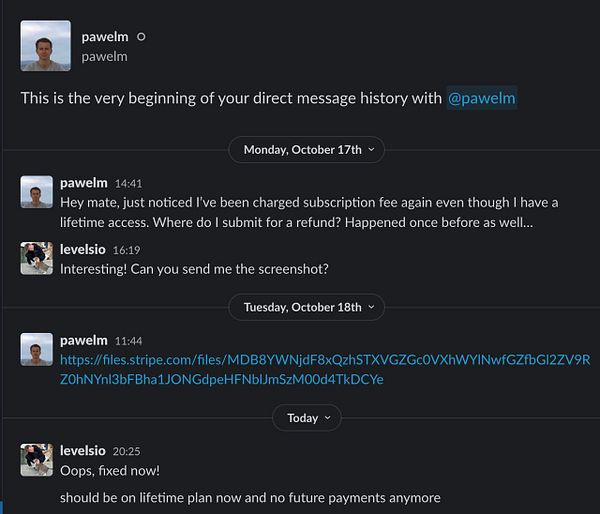Image resolution: width=600 pixels, height=514 pixels.
Task: Click pawelm's name above the Stripe link
Action: 84,341
